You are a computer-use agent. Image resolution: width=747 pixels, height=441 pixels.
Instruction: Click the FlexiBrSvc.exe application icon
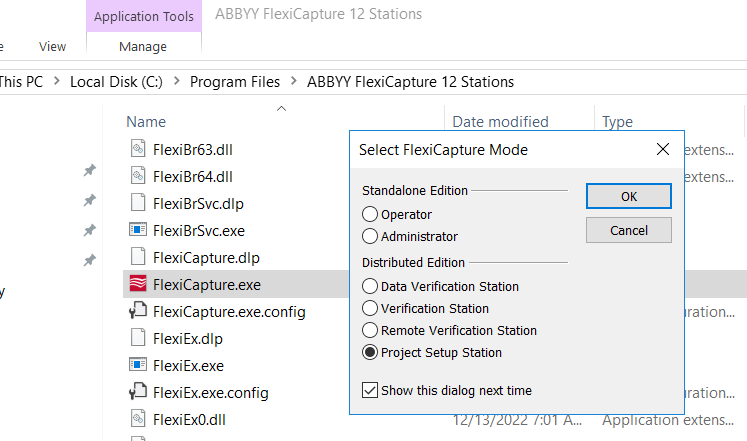click(138, 230)
